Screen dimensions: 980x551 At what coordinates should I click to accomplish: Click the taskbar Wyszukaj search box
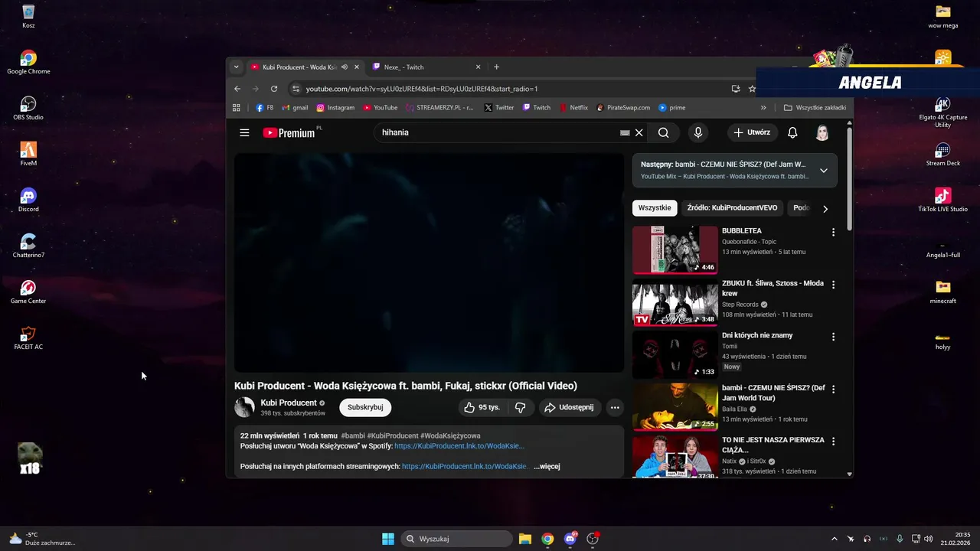click(x=456, y=539)
